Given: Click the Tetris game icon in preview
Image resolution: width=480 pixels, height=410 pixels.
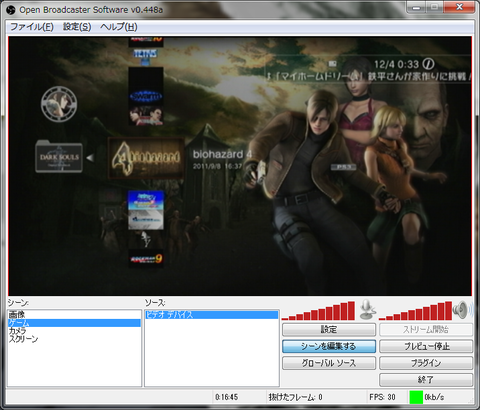Looking at the screenshot, I should coord(146,56).
